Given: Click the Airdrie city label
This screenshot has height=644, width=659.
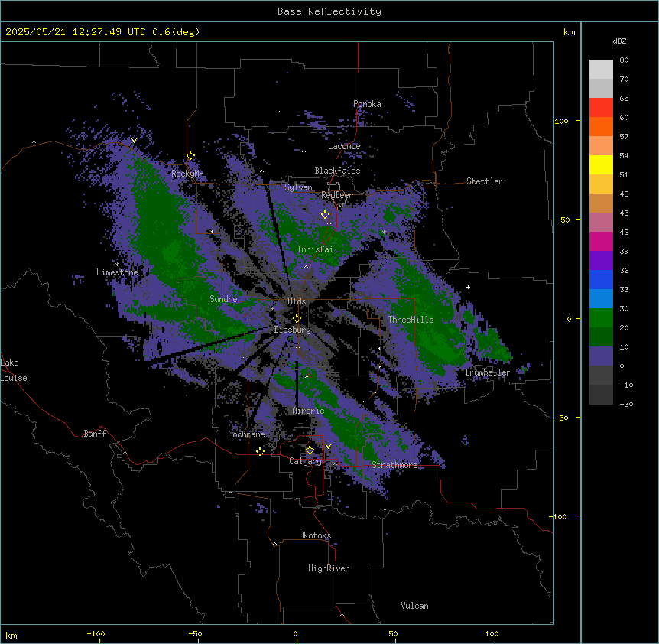Looking at the screenshot, I should tap(309, 411).
